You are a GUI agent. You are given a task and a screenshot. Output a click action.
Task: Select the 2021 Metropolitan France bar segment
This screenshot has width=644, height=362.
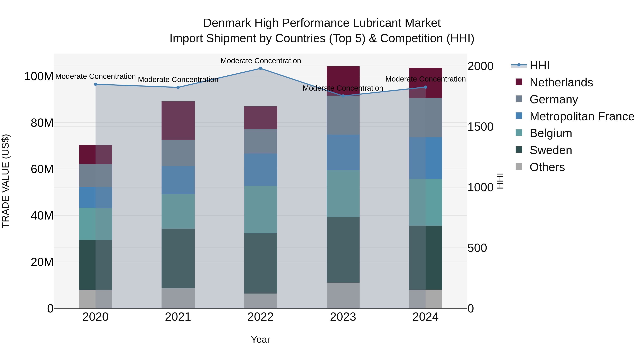(x=178, y=180)
